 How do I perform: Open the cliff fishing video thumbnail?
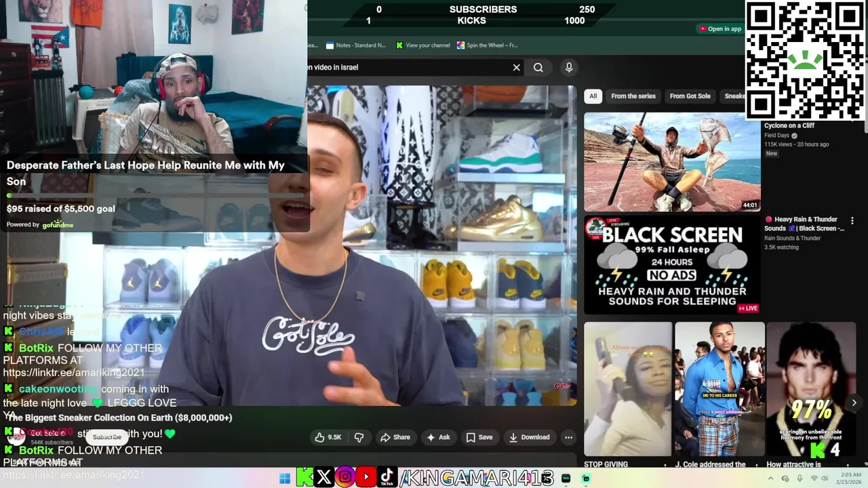click(672, 162)
